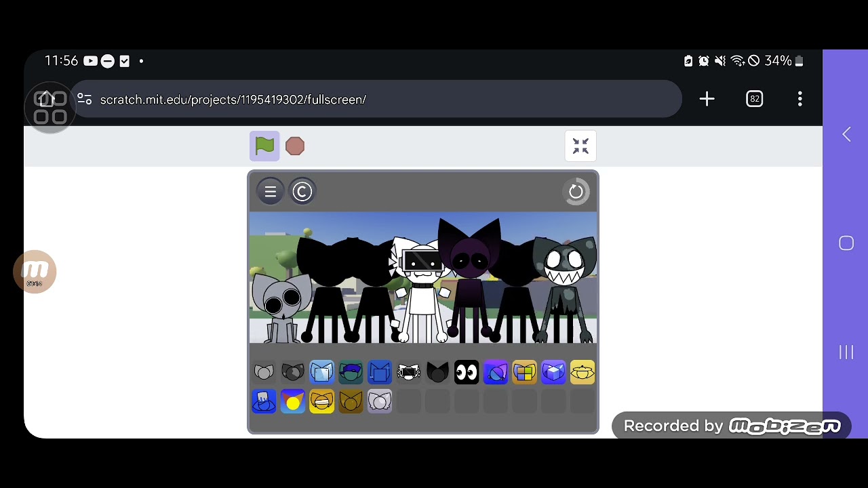
Task: Select the light gray cat-eared sound icon
Action: [264, 372]
